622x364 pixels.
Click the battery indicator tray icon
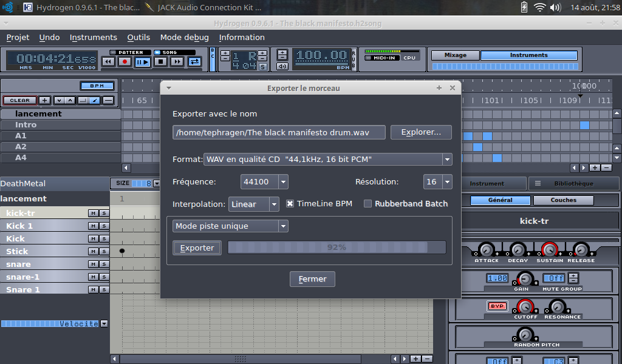point(524,7)
